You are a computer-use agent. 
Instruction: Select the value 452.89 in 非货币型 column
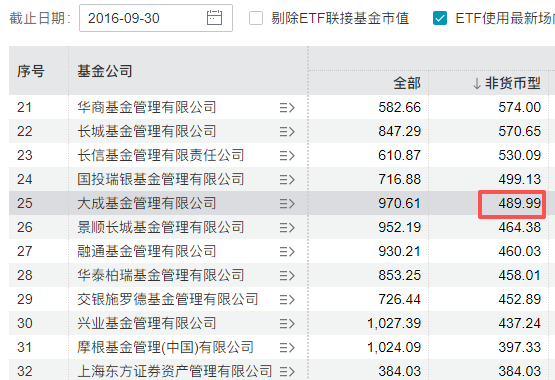520,299
